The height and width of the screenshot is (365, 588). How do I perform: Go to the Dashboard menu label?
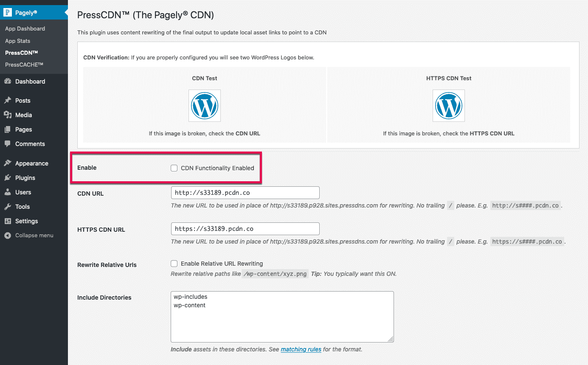click(x=30, y=81)
